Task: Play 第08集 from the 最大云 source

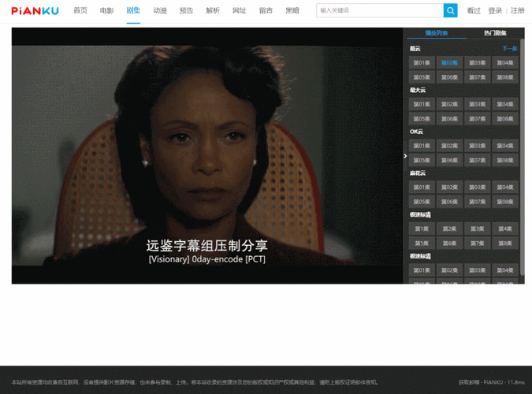Action: [x=505, y=119]
